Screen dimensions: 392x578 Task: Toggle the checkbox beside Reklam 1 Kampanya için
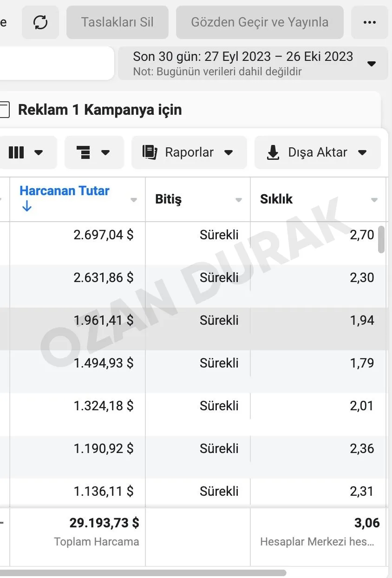point(4,110)
